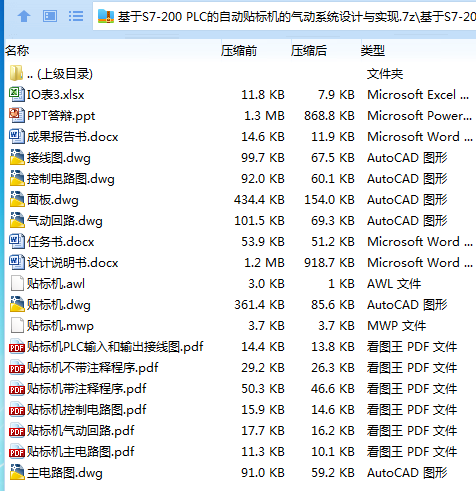
Task: Select Word icon of 设计说明书.docx
Action: pyautogui.click(x=16, y=262)
